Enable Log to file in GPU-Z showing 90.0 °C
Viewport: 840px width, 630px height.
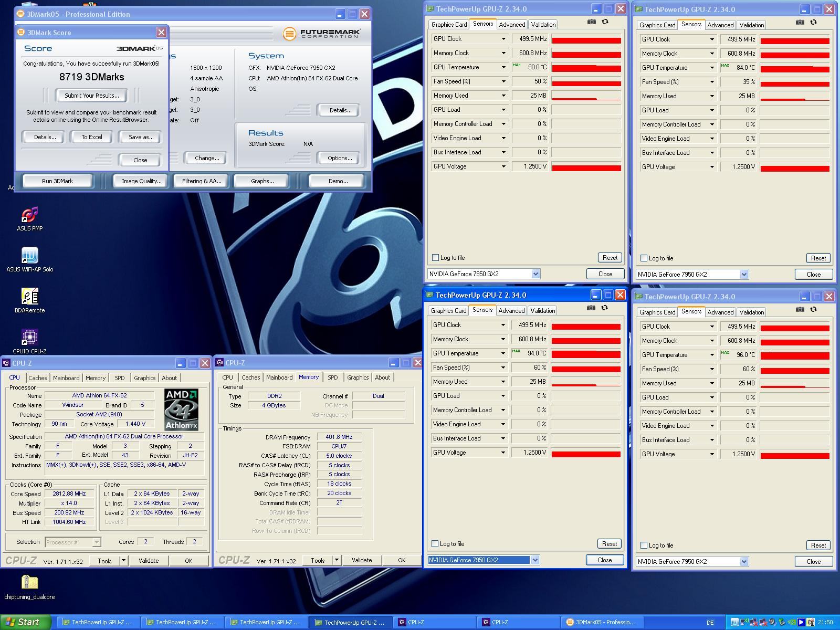click(x=435, y=258)
